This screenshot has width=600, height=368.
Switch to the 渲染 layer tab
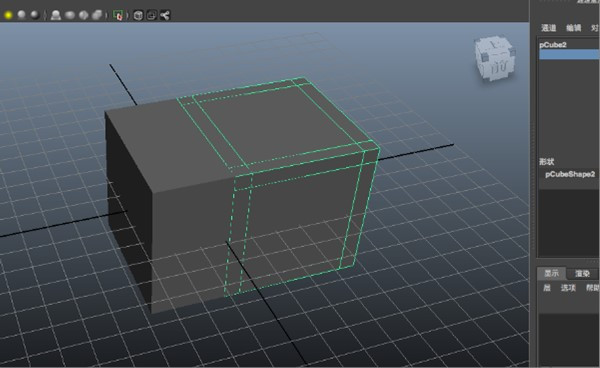click(582, 273)
